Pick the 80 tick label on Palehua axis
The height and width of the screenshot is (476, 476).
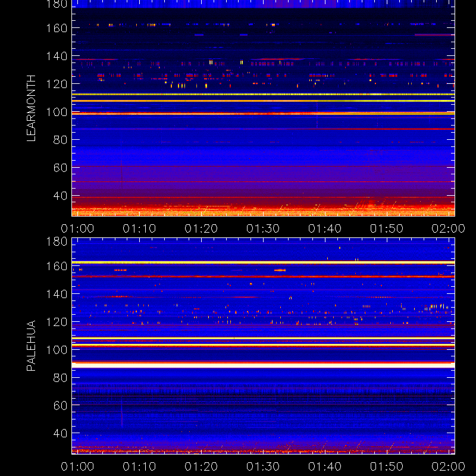pos(60,378)
